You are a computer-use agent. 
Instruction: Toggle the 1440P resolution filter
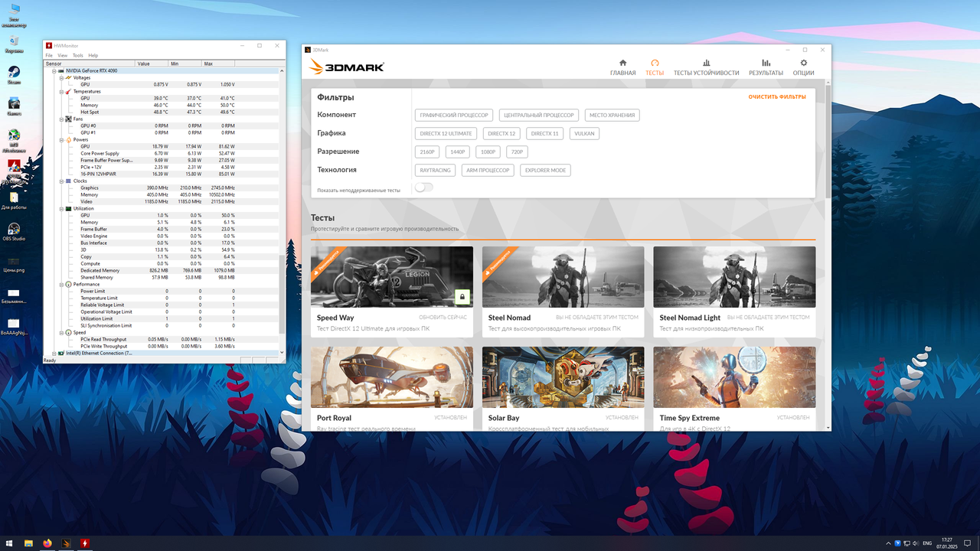pyautogui.click(x=458, y=152)
